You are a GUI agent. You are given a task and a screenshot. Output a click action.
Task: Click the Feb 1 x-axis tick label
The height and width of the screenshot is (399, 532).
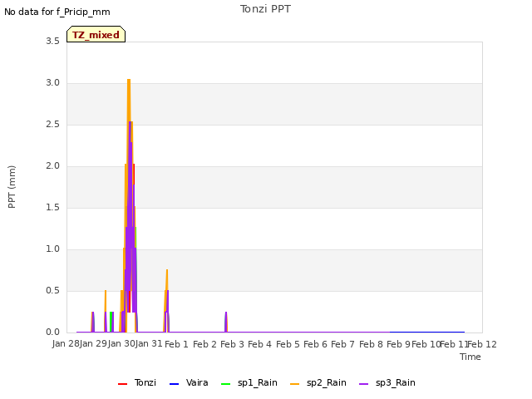pos(176,344)
